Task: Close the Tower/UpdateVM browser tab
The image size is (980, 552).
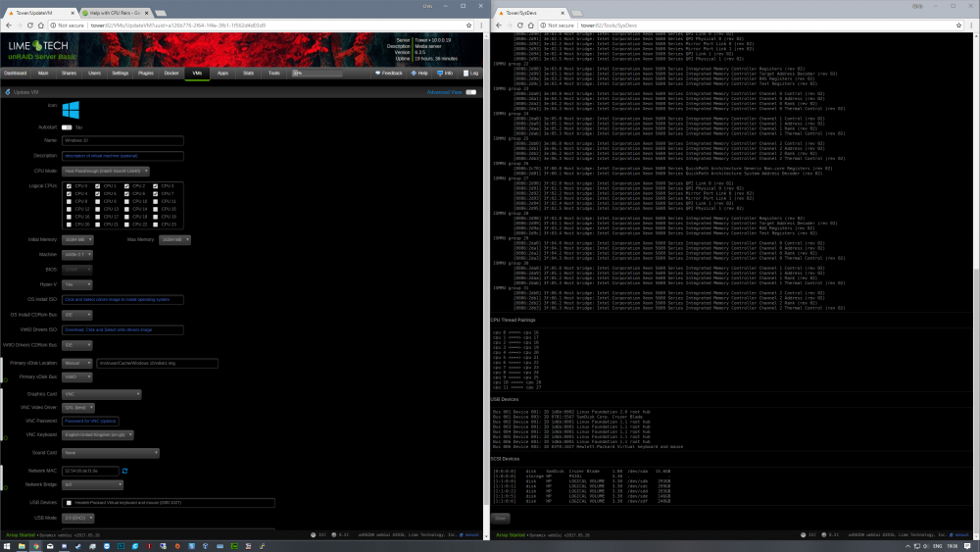Action: tap(73, 13)
